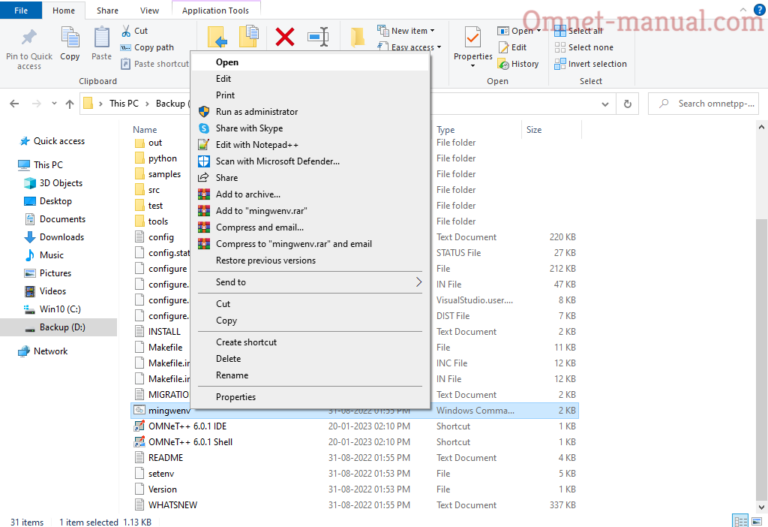Click the Pin to Quick access icon
This screenshot has height=527, width=768.
[x=29, y=38]
